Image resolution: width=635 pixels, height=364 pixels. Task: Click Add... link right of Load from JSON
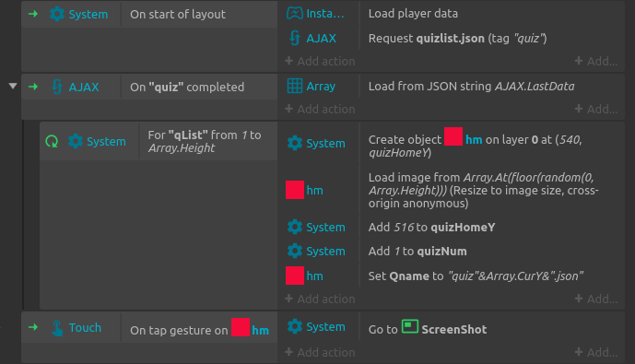point(596,109)
